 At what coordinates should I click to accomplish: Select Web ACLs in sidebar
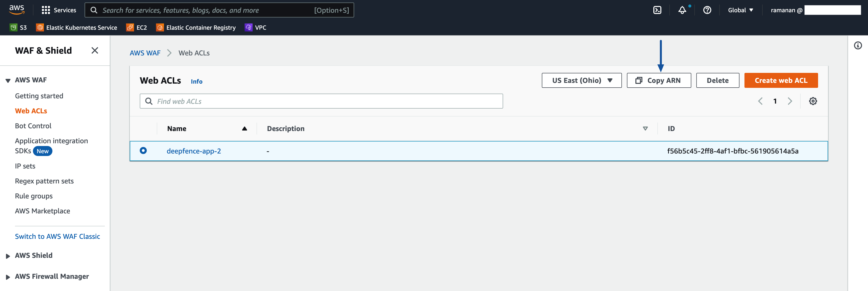pyautogui.click(x=31, y=111)
